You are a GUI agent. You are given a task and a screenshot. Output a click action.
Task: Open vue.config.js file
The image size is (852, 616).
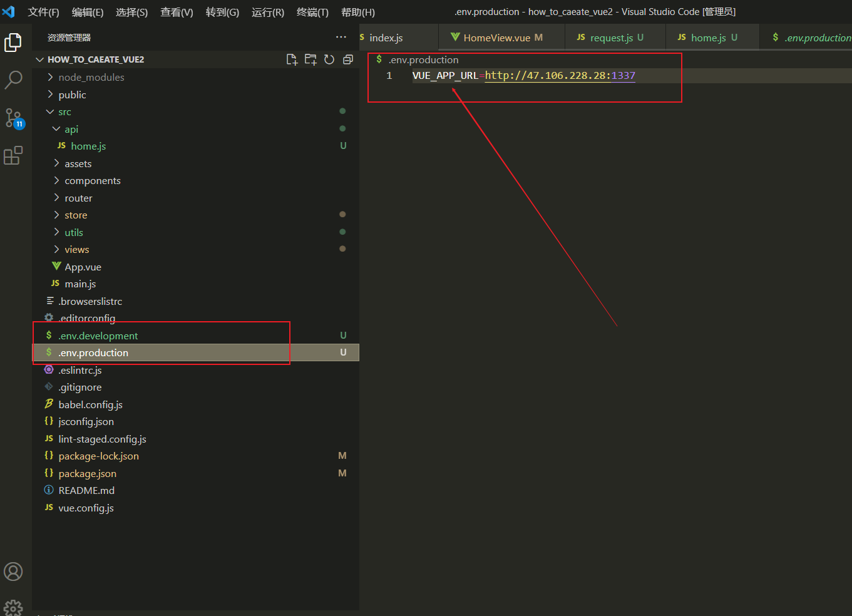pos(196,508)
